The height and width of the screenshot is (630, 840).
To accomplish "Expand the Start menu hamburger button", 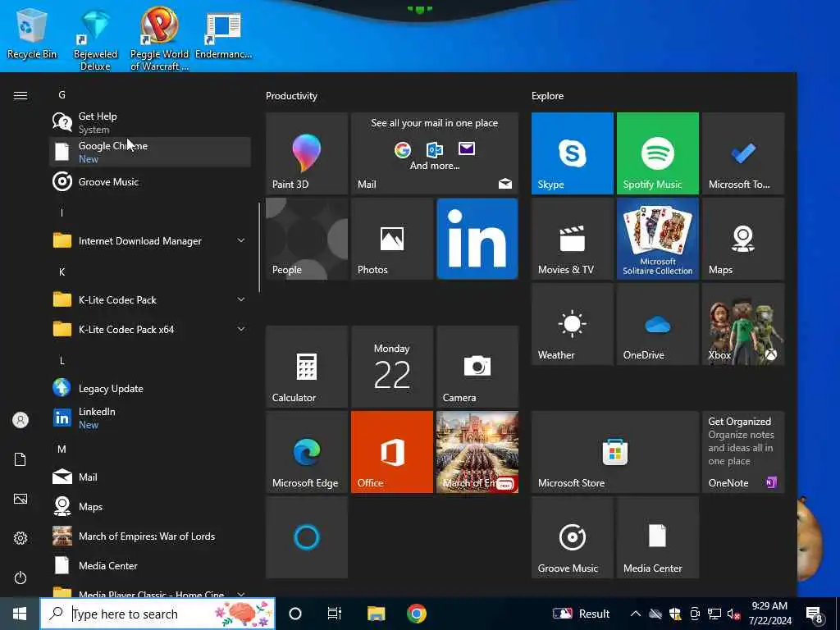I will pyautogui.click(x=21, y=95).
